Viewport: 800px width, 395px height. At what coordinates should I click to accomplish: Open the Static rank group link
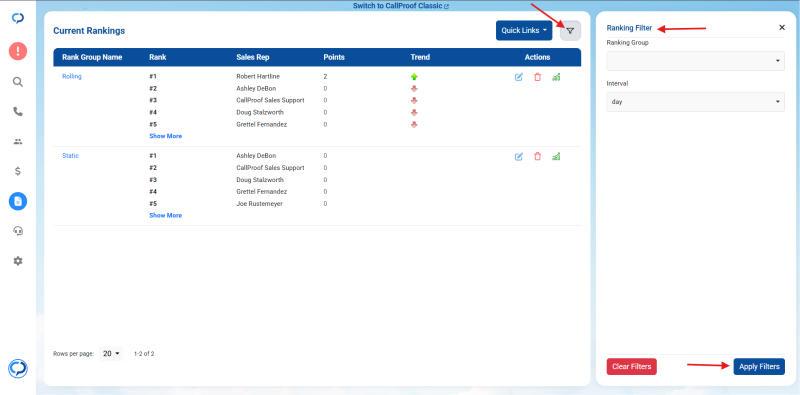click(x=70, y=156)
